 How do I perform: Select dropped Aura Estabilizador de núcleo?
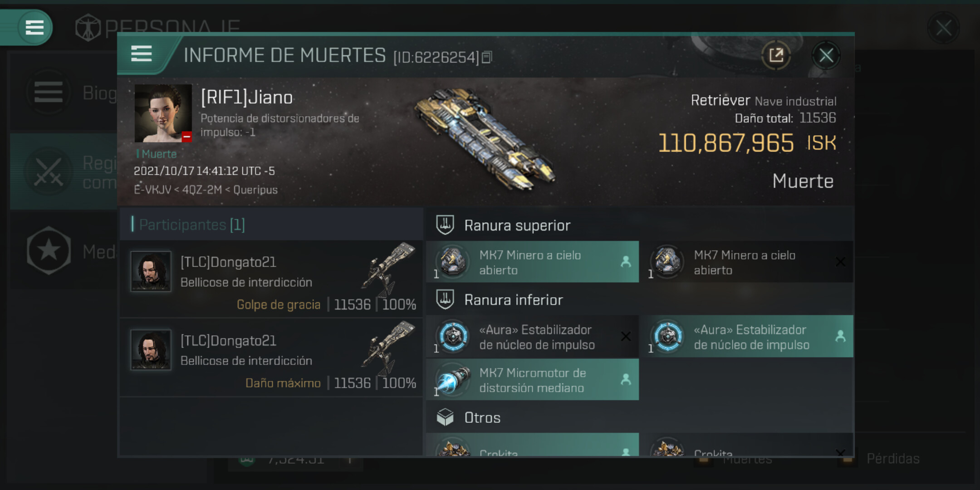click(x=747, y=337)
